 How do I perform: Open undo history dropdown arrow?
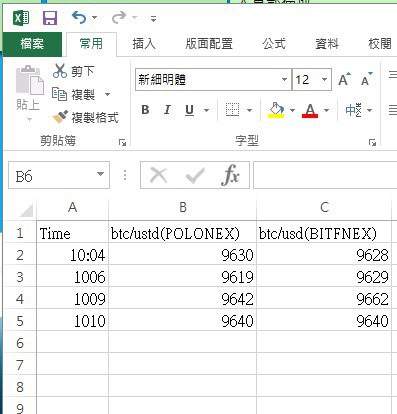[94, 17]
